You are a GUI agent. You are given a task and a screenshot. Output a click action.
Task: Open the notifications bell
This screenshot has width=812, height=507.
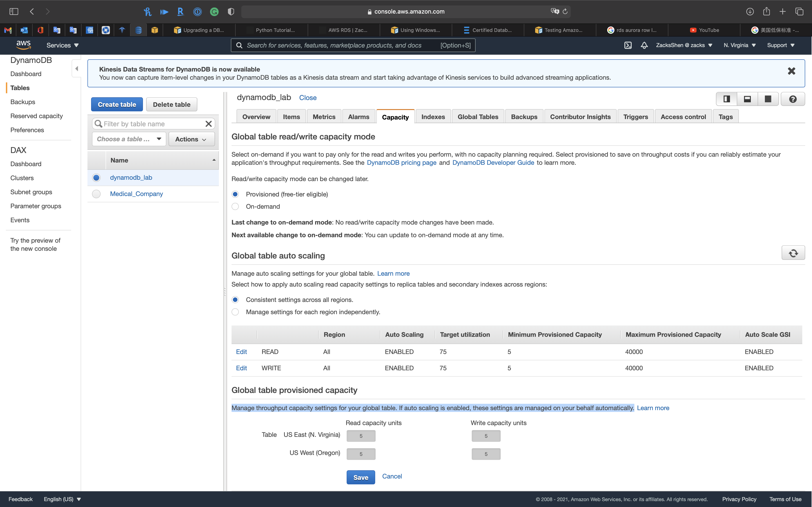point(644,45)
